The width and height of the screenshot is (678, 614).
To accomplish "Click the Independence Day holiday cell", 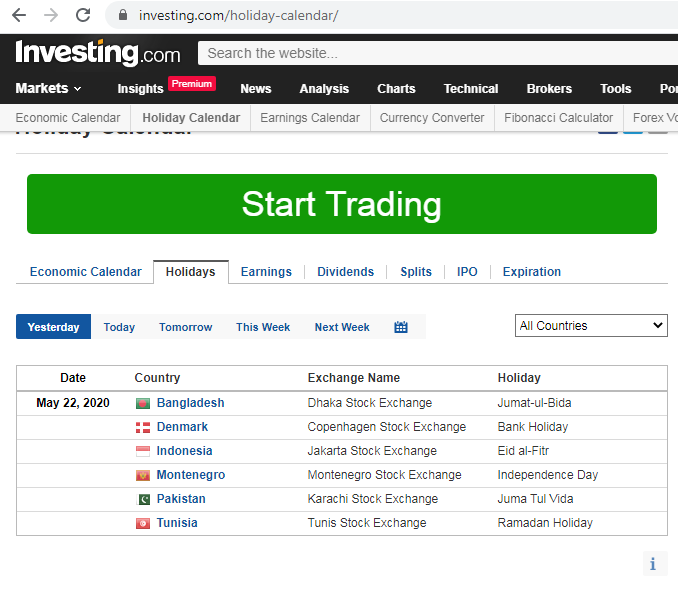I will tap(547, 475).
